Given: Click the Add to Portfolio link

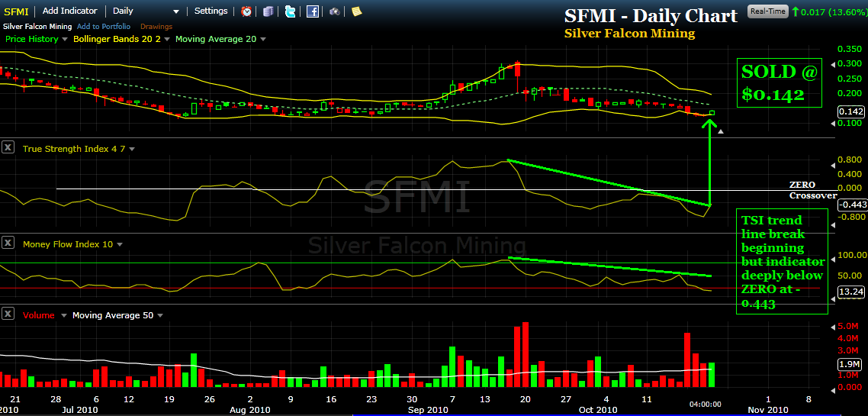Looking at the screenshot, I should click(x=104, y=26).
